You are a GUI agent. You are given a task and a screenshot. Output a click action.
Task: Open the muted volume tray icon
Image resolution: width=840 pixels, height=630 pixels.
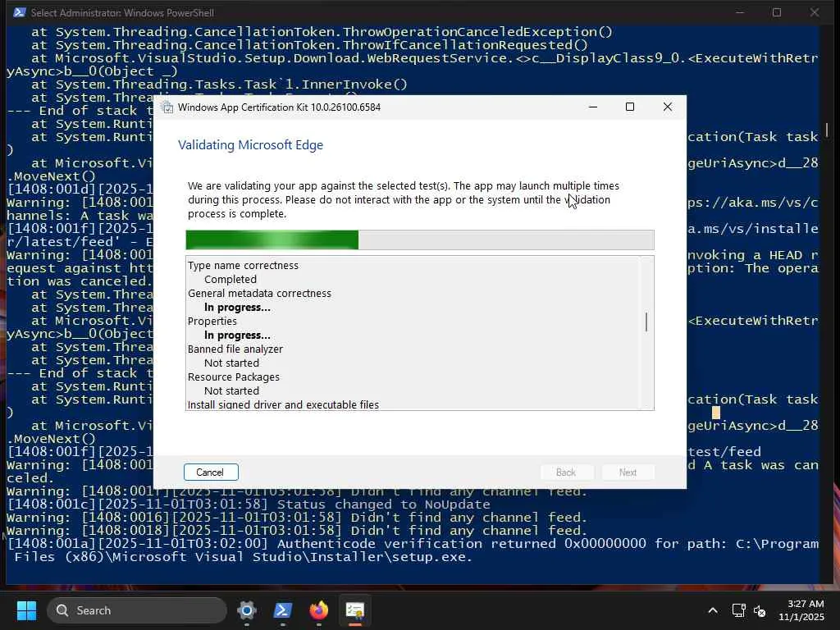760,610
